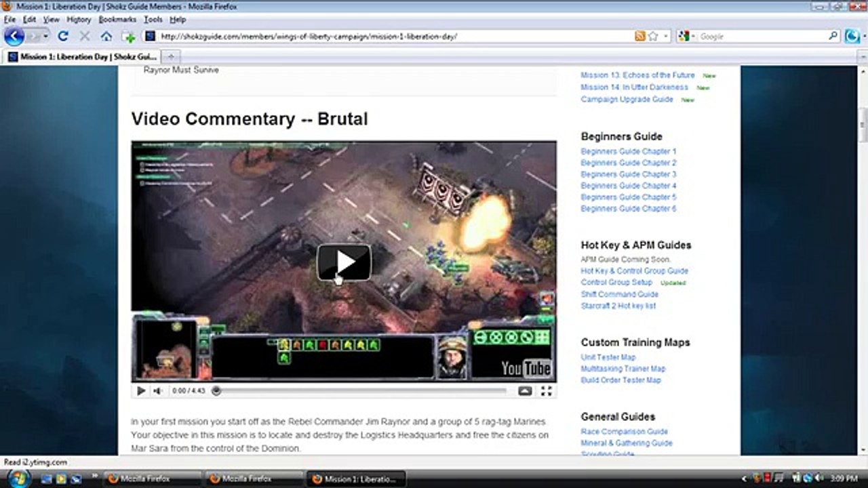Open the Race Comparison Guide link
This screenshot has height=488, width=868.
tap(625, 432)
